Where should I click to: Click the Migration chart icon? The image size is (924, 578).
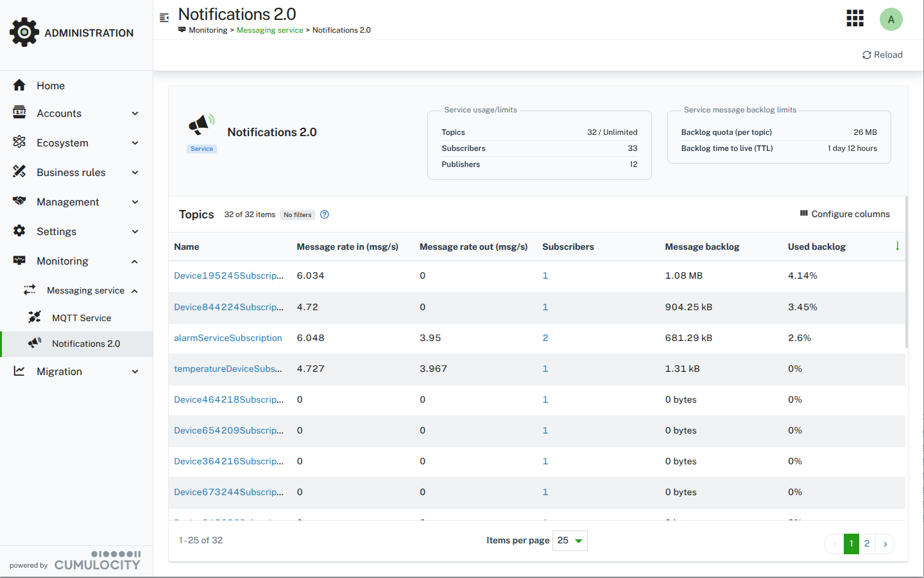19,371
